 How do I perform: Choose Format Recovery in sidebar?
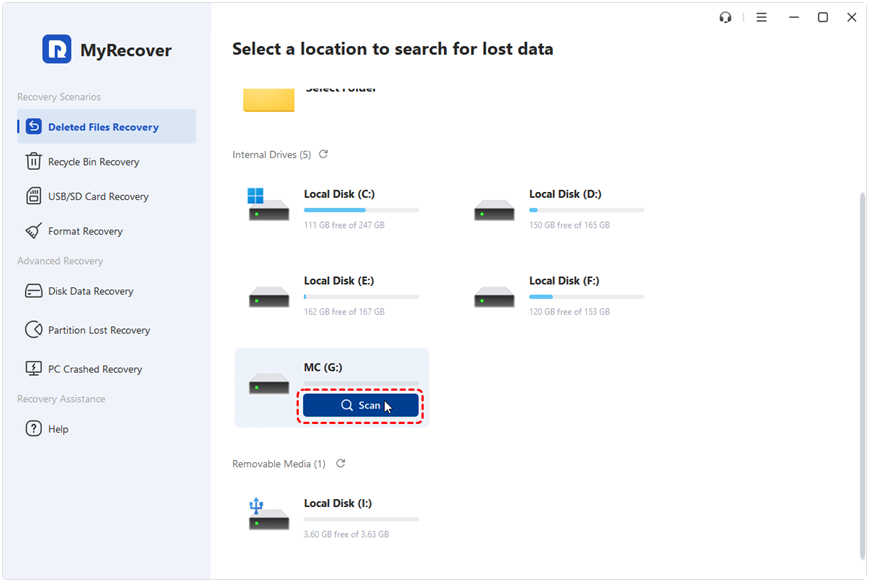coord(85,231)
